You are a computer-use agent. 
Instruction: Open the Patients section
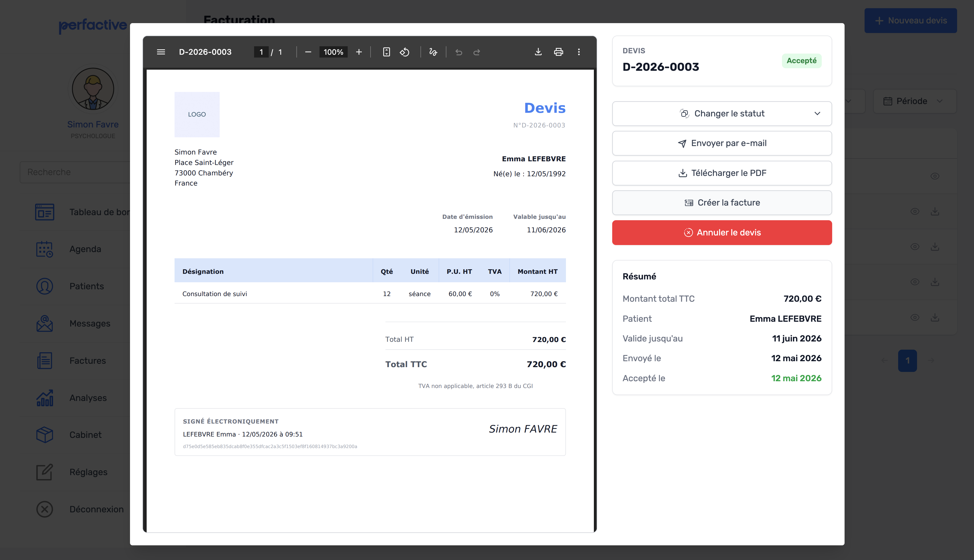[87, 286]
